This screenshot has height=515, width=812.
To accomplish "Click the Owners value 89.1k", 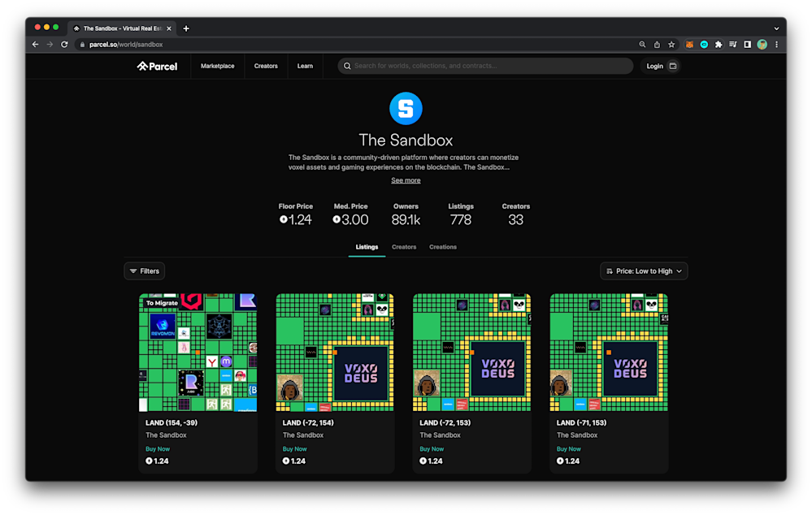I will (406, 220).
